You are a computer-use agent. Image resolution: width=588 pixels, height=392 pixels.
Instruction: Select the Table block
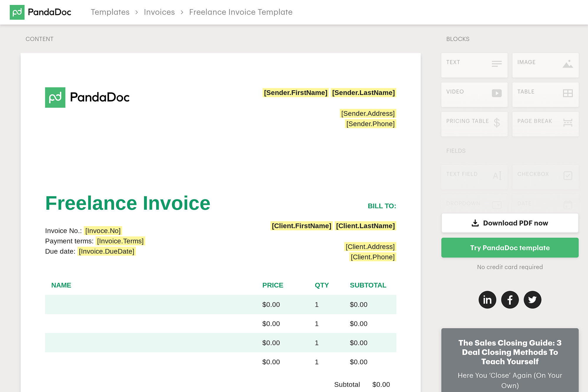pyautogui.click(x=545, y=95)
